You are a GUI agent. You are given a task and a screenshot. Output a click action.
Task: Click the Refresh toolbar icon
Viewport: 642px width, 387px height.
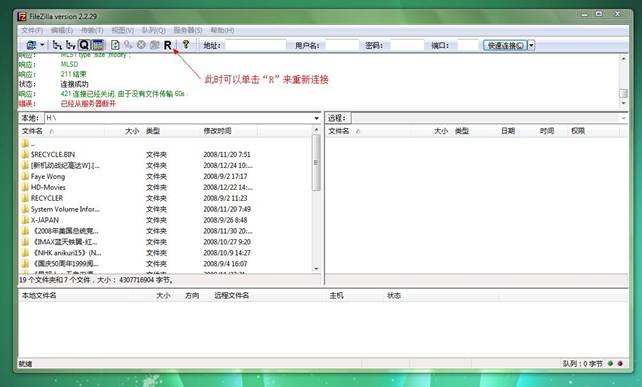(x=115, y=45)
